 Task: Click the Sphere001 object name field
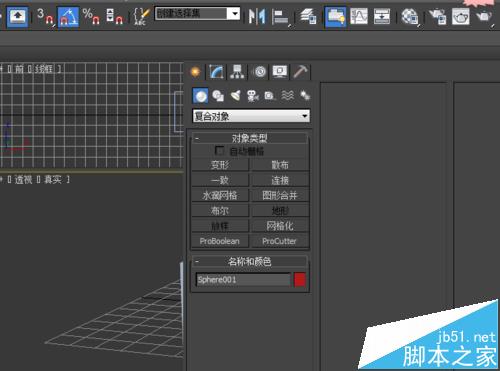pos(243,280)
